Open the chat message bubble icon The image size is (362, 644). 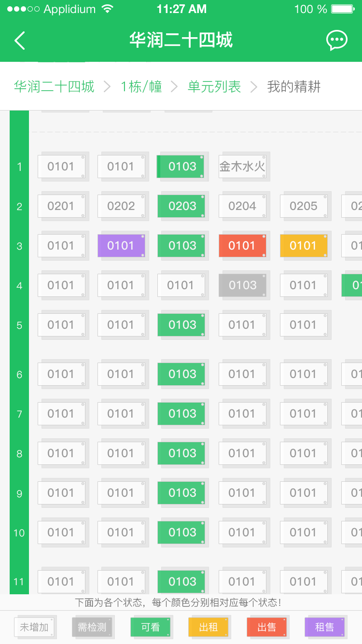pos(336,40)
